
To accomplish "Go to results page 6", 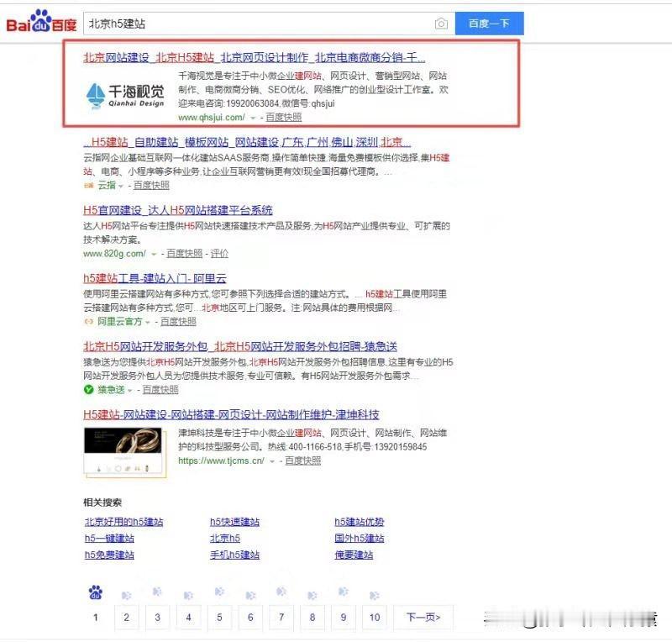I will tap(250, 618).
